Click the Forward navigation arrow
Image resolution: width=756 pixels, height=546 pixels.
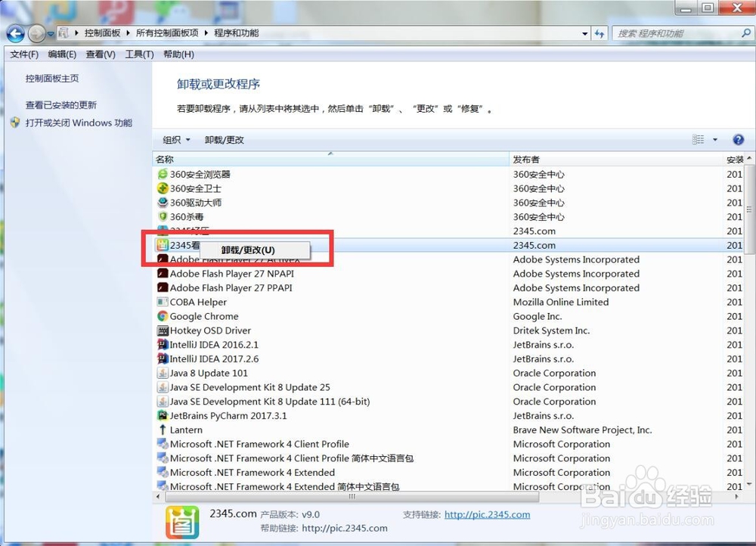pos(36,33)
